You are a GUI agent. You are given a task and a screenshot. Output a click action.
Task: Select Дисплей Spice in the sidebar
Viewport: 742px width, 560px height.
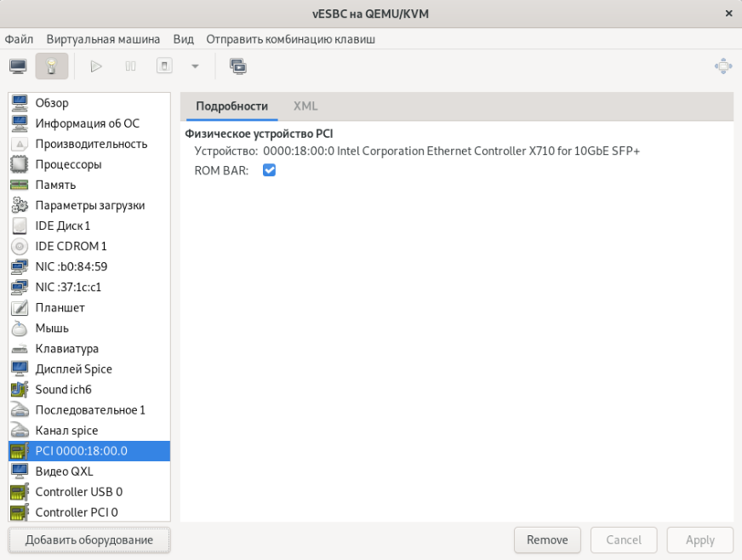tap(73, 369)
